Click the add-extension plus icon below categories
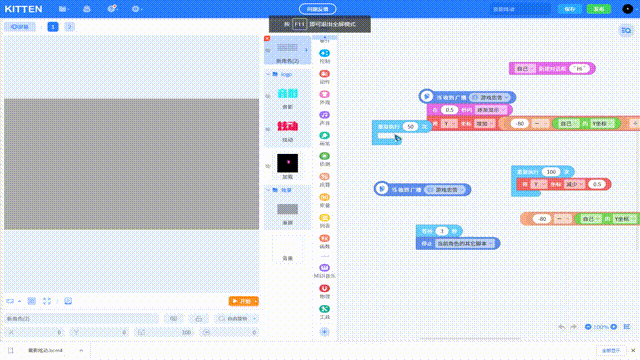 (x=324, y=332)
